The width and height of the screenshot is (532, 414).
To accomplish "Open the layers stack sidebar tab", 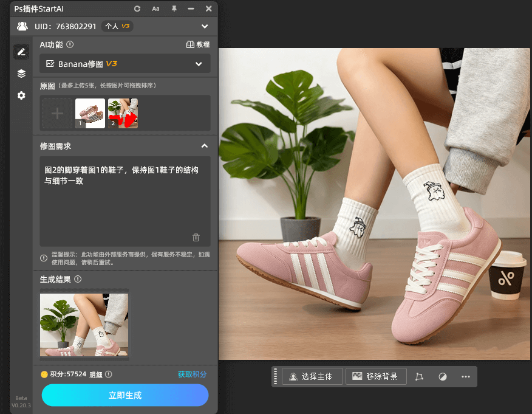I will [21, 74].
